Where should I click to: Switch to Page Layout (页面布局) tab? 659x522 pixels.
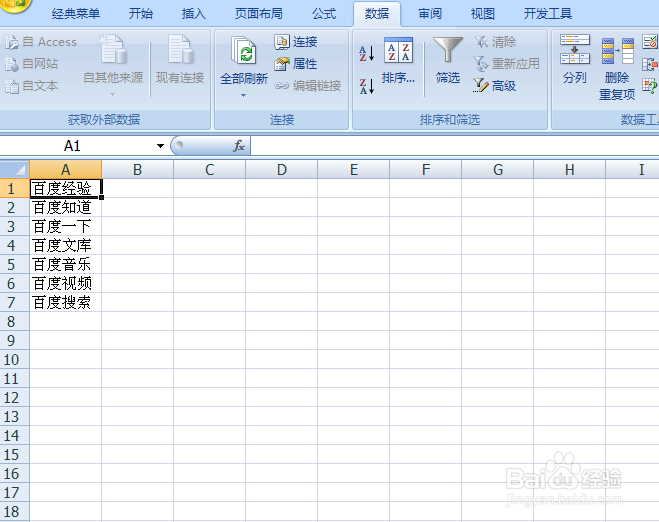tap(258, 14)
